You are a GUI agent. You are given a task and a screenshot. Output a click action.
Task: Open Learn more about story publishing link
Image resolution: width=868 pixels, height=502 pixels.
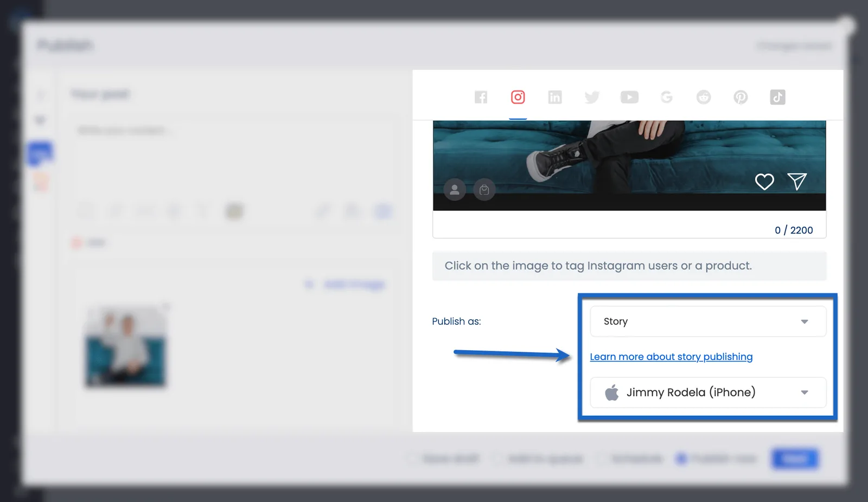(x=671, y=357)
